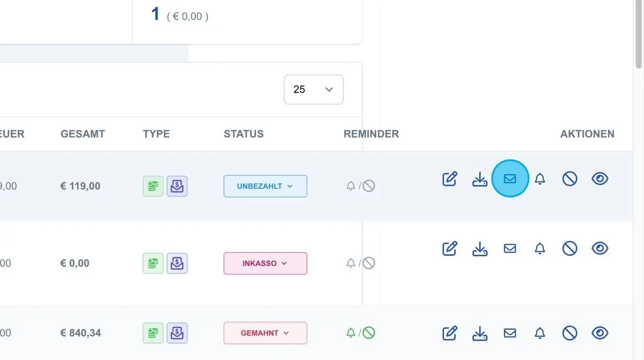The height and width of the screenshot is (360, 644).
Task: Edit the € 0,00 invoice
Action: (450, 248)
